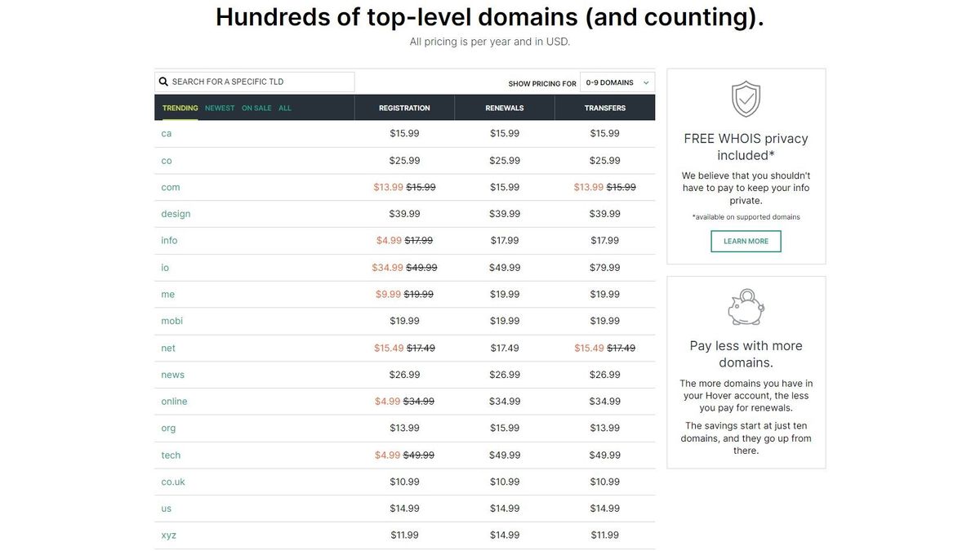
Task: Select the ca domain link
Action: (x=166, y=132)
